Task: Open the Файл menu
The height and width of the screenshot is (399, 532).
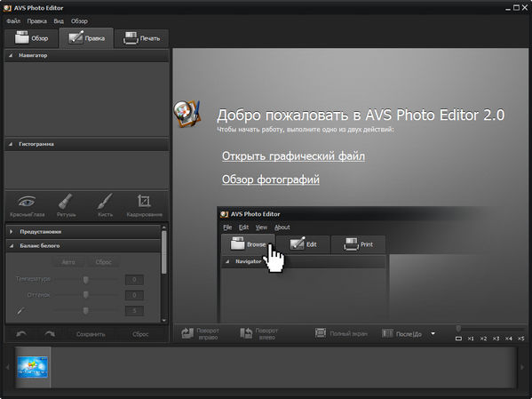Action: (13, 21)
